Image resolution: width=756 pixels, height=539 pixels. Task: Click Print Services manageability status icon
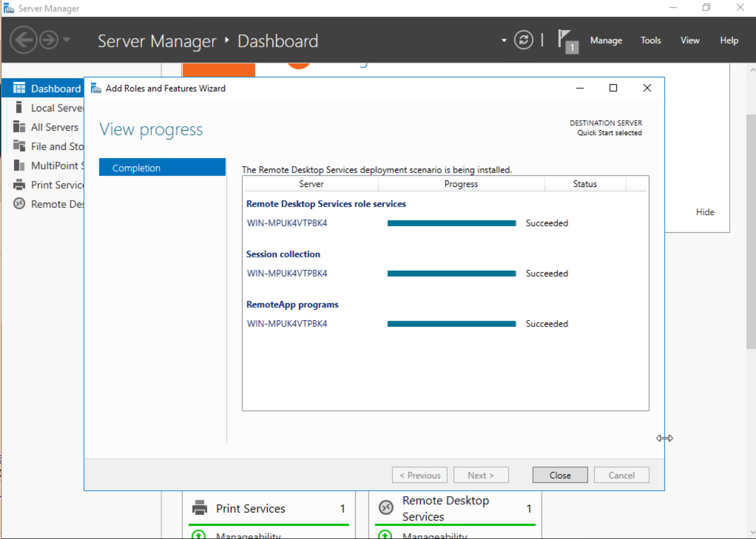click(199, 535)
